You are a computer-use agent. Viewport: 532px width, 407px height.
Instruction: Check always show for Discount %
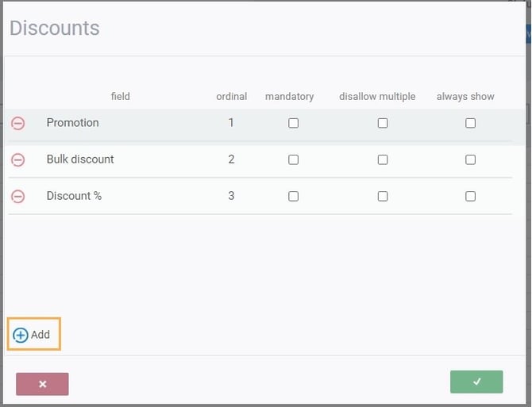[x=470, y=196]
